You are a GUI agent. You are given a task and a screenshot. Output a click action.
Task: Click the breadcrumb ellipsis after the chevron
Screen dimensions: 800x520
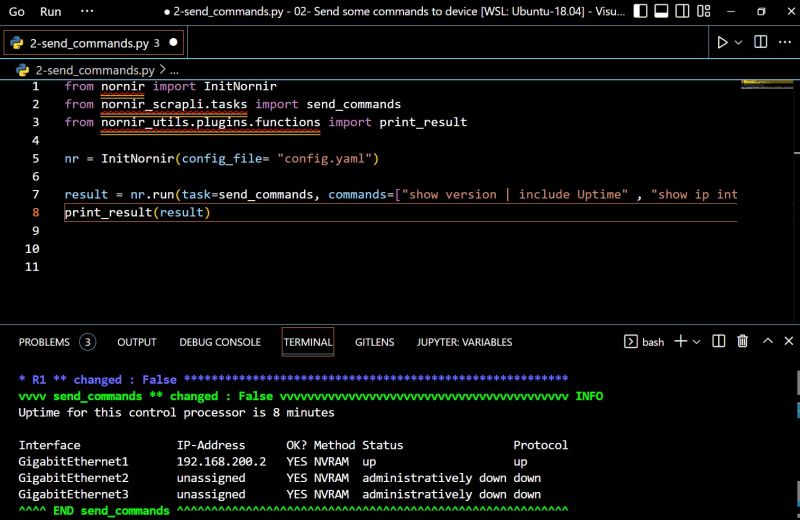point(174,70)
